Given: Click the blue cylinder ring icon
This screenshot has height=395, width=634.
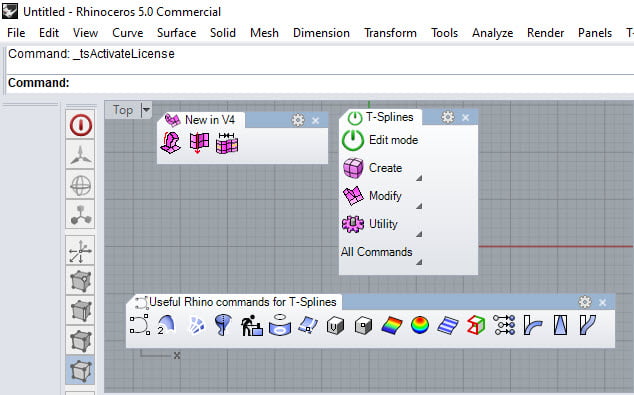Looking at the screenshot, I should pos(280,325).
